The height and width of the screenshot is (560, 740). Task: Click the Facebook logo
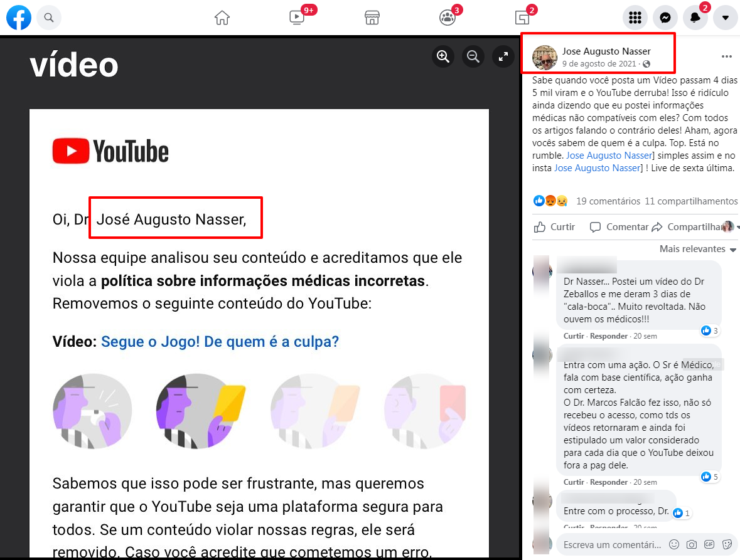click(x=19, y=18)
